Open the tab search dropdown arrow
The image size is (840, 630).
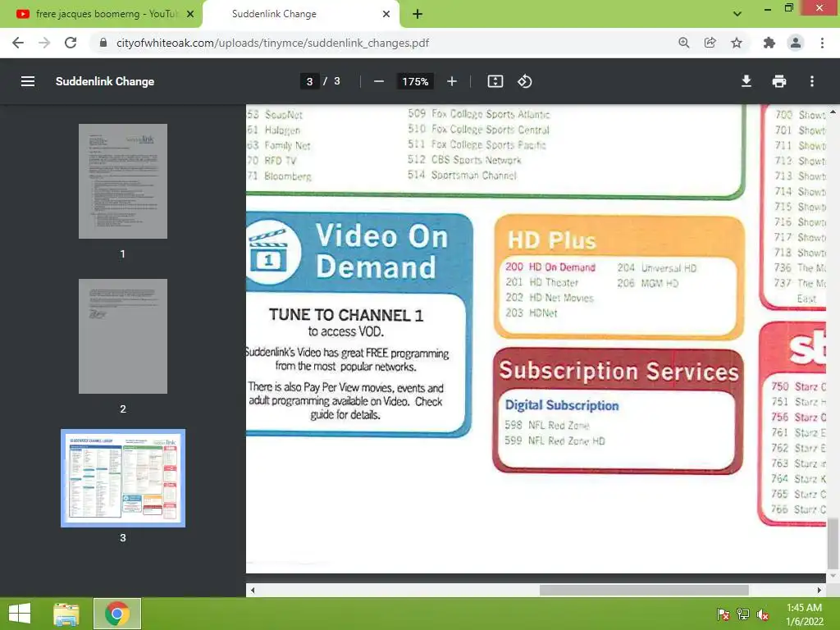tap(737, 14)
